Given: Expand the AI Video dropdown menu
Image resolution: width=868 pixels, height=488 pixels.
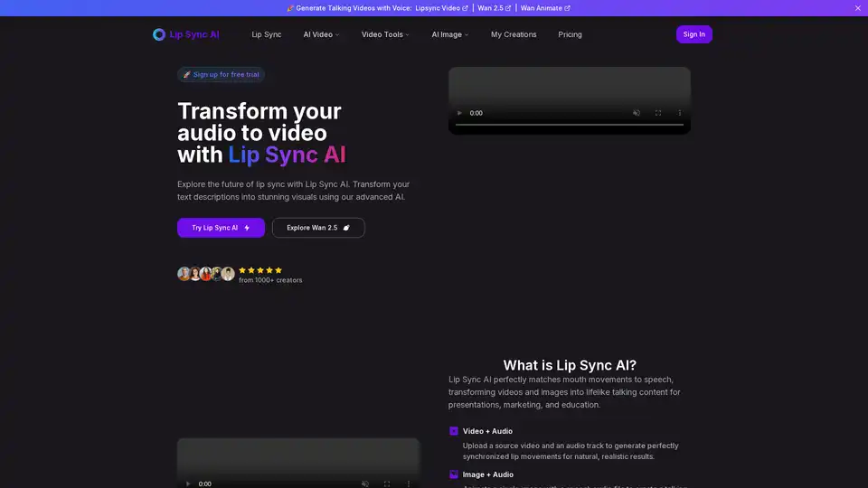Looking at the screenshot, I should [x=321, y=34].
